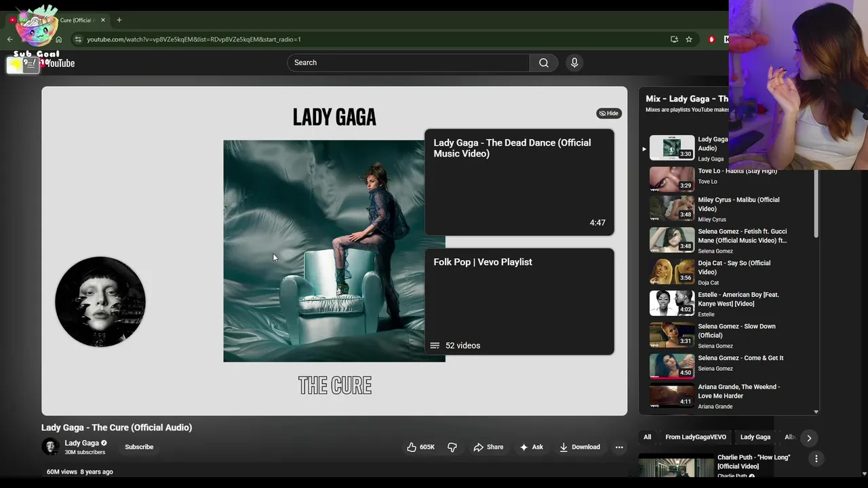Select Selena Gomez - Fetish in the playlist
The width and height of the screenshot is (868, 488).
[719, 241]
